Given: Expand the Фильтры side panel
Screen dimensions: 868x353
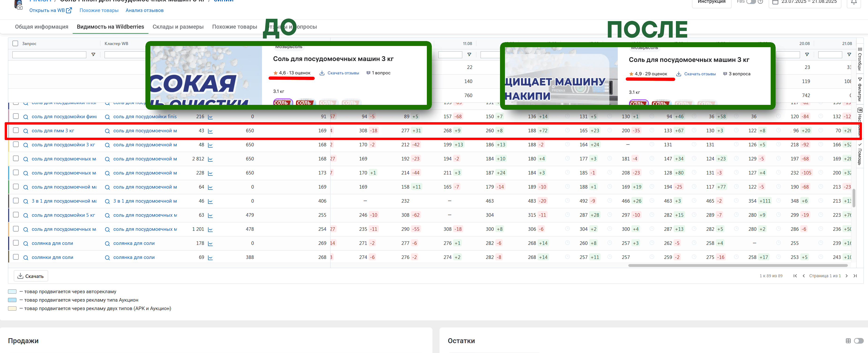Looking at the screenshot, I should (x=860, y=89).
